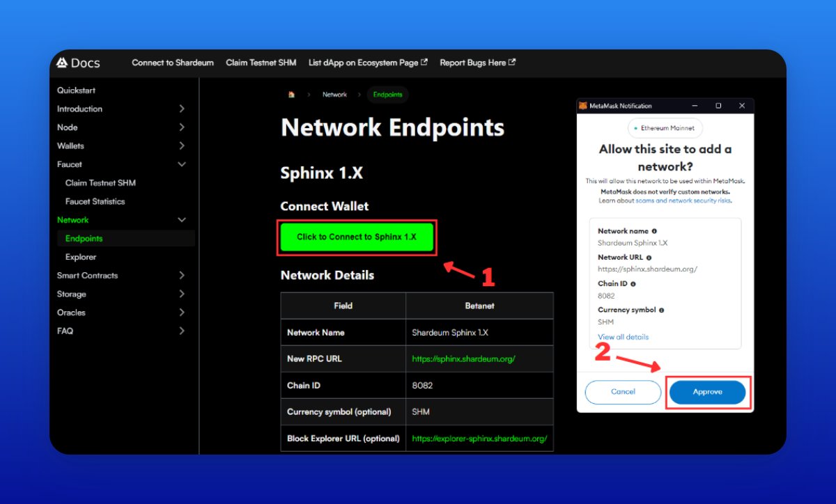
Task: Click View all details link
Action: pos(623,337)
